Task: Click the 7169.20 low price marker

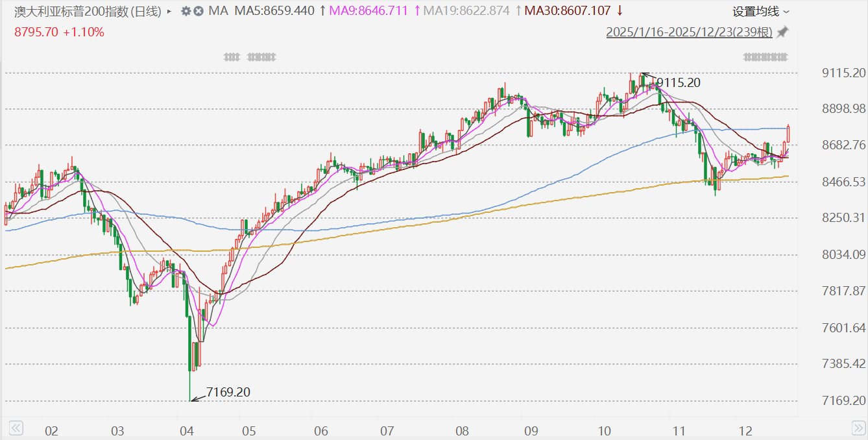Action: (x=228, y=392)
